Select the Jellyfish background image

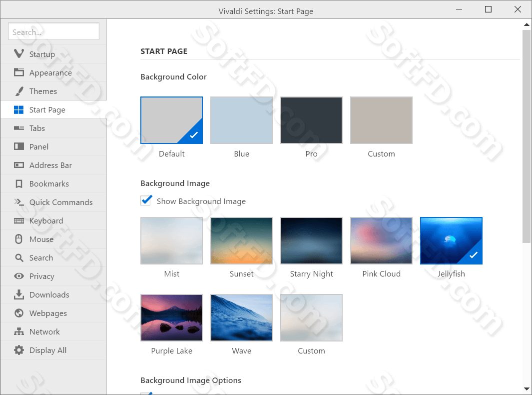pyautogui.click(x=451, y=241)
